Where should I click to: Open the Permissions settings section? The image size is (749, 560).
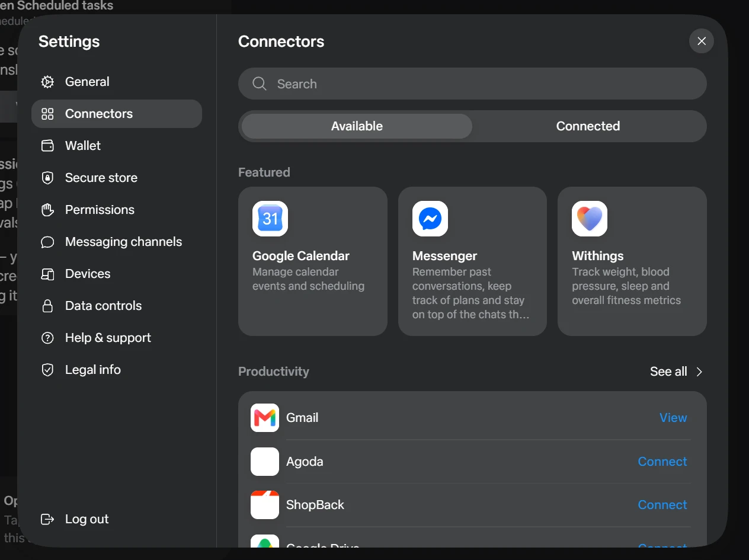117,210
